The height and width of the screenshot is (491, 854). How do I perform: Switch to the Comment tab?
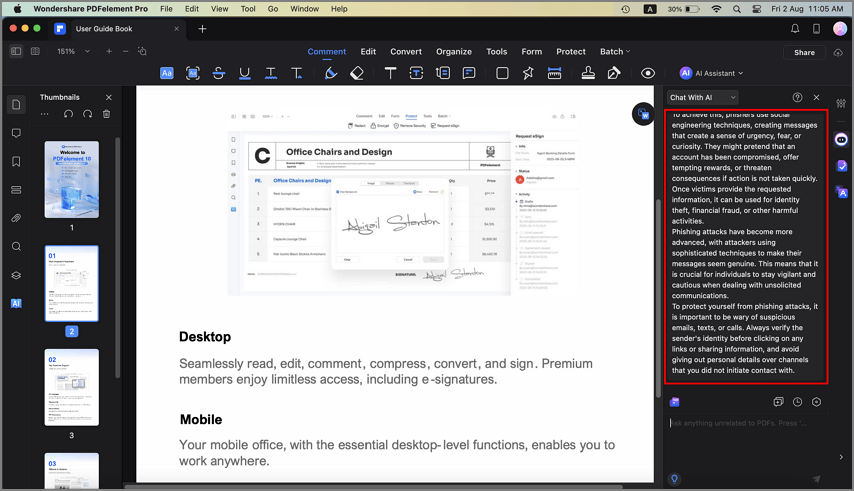pos(327,51)
